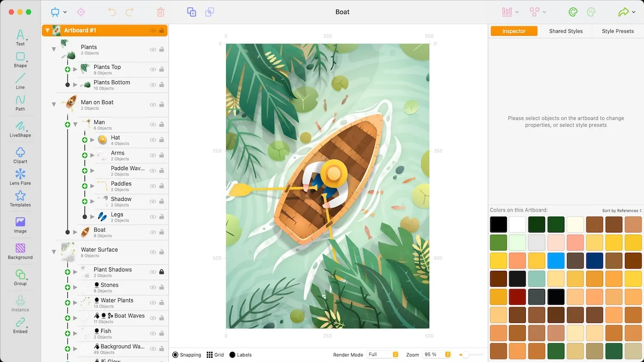Switch to the Shared Styles tab
The width and height of the screenshot is (644, 362).
tap(565, 31)
